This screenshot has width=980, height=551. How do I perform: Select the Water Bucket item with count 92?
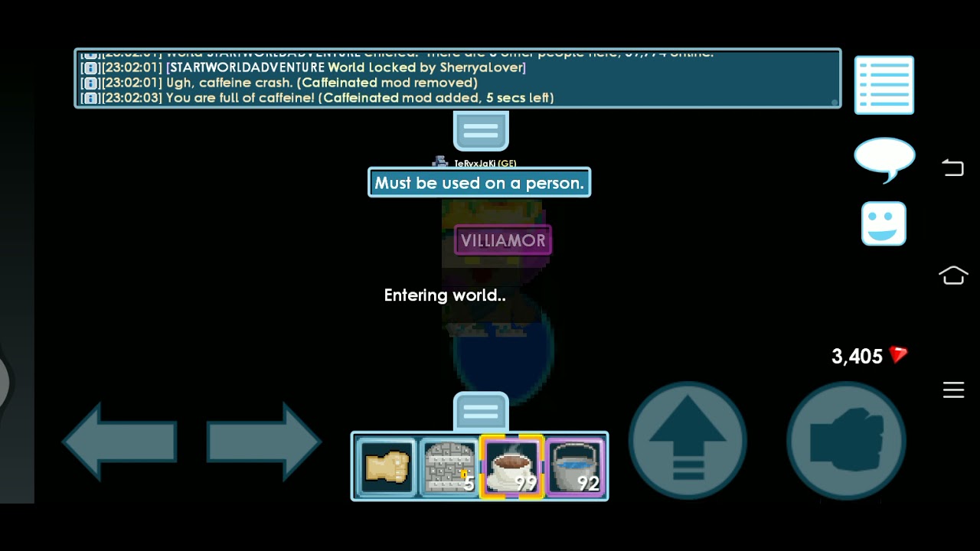575,467
